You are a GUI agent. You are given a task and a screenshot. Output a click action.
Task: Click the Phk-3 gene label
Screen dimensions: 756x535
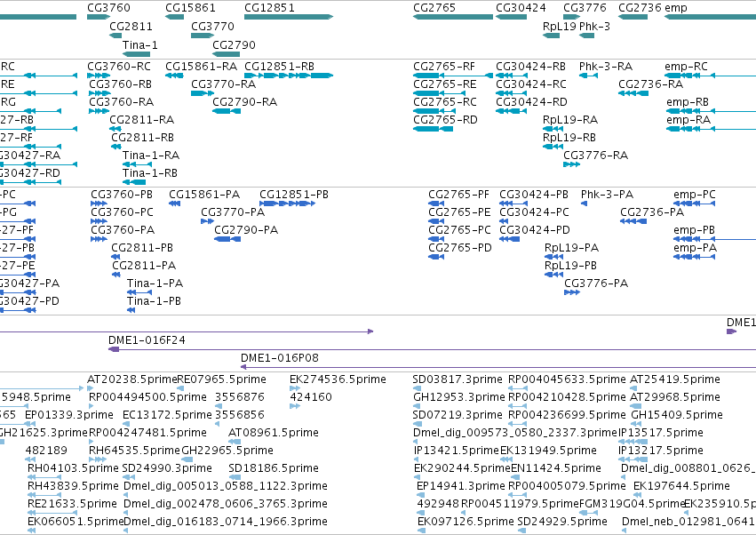coord(594,26)
